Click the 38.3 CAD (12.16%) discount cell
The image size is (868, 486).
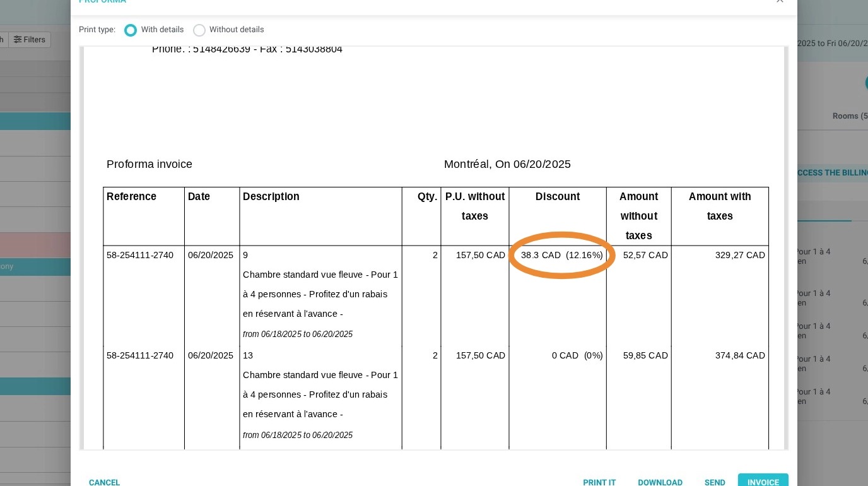tap(561, 255)
